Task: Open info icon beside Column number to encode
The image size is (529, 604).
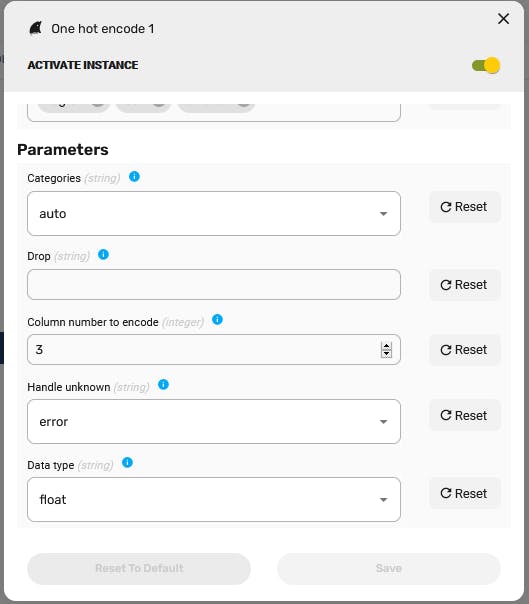Action: (217, 320)
